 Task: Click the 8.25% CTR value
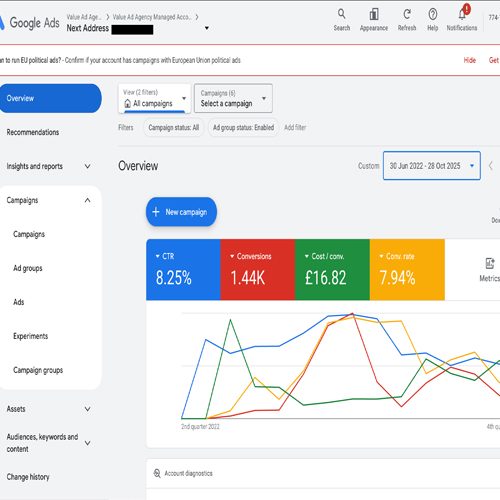[x=173, y=278]
